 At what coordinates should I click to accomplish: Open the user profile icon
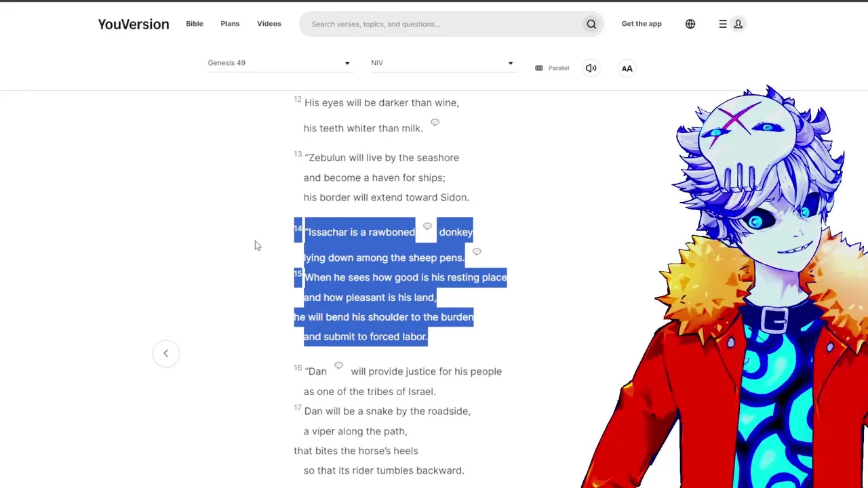pyautogui.click(x=738, y=24)
